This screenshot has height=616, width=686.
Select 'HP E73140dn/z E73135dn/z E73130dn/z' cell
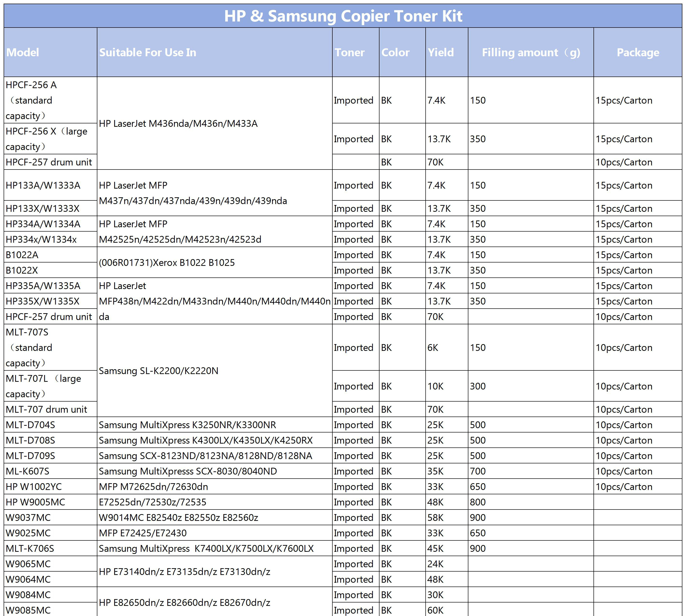pos(215,572)
